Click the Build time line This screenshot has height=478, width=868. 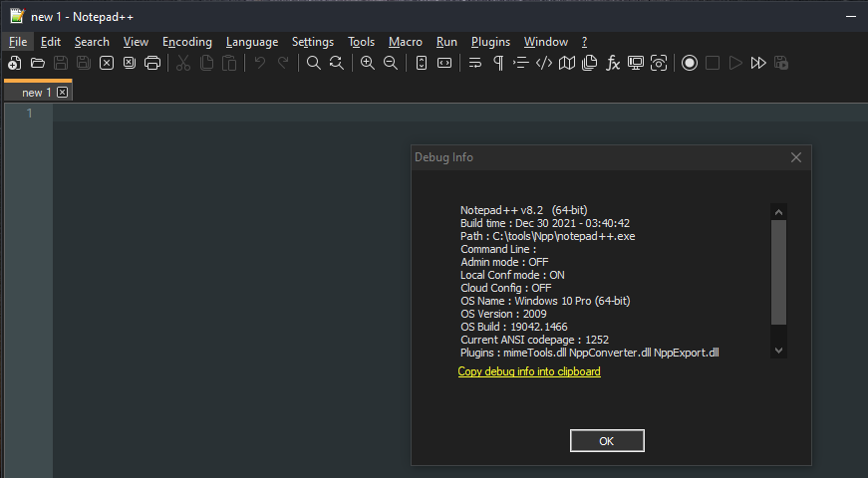point(545,223)
